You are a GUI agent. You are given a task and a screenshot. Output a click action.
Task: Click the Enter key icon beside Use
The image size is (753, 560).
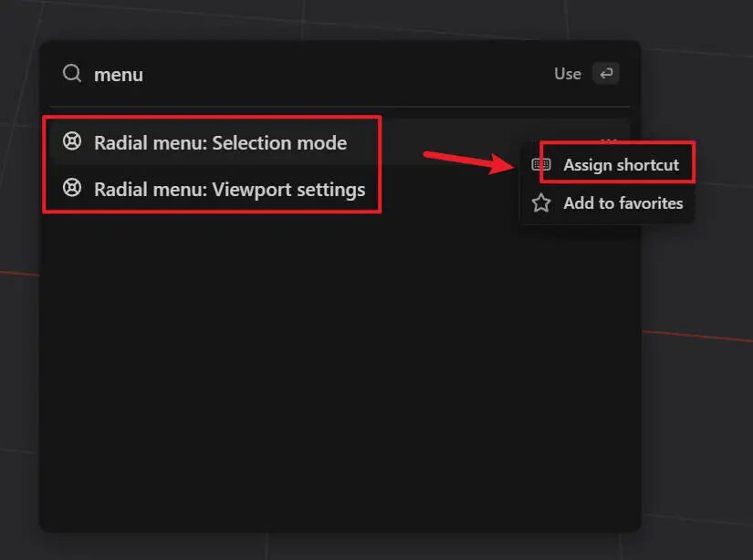(x=606, y=73)
